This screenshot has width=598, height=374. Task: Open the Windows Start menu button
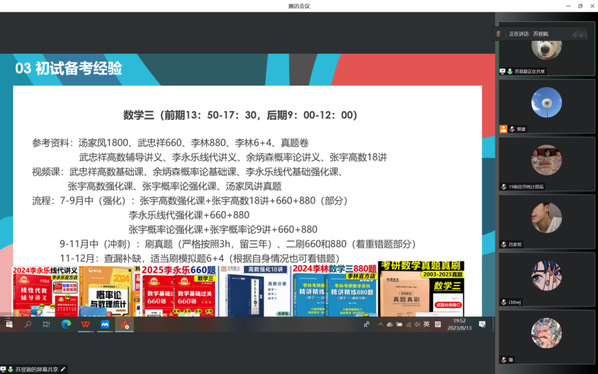coord(9,324)
